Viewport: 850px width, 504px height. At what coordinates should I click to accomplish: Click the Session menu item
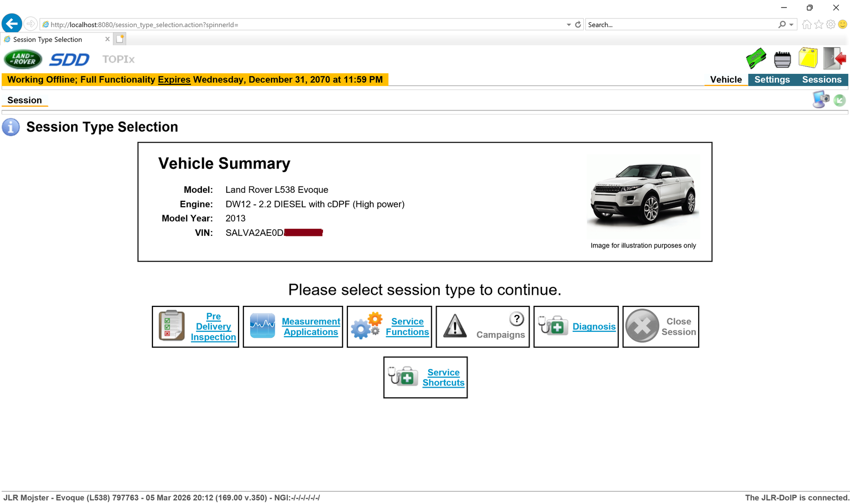(x=24, y=100)
